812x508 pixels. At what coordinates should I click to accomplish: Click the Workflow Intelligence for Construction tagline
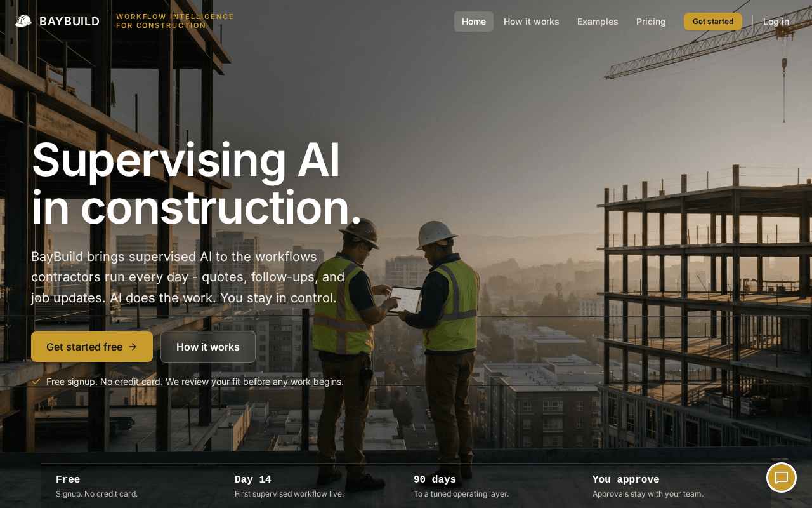pyautogui.click(x=175, y=21)
